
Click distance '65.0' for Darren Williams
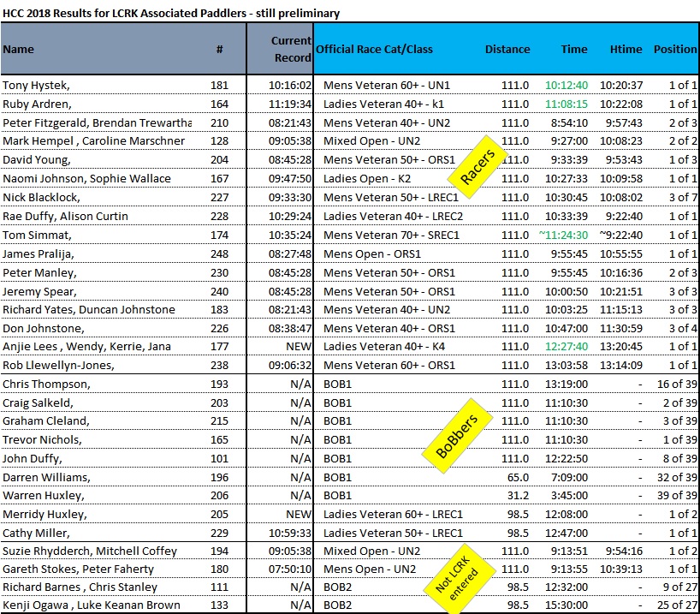(x=518, y=477)
